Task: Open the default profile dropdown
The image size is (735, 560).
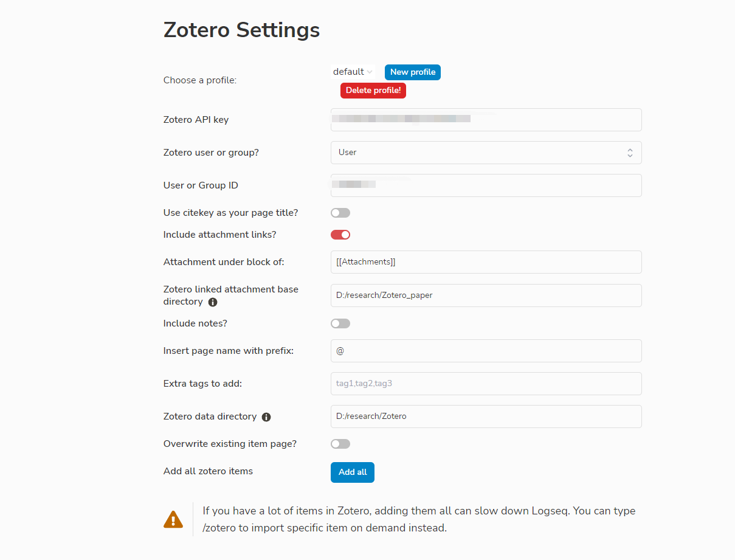Action: click(x=353, y=71)
